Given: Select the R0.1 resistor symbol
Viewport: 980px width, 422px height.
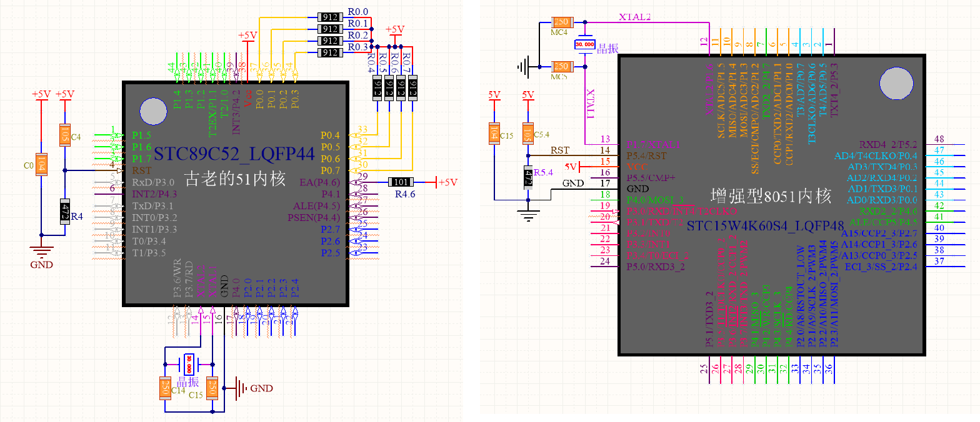Looking at the screenshot, I should pos(329,29).
